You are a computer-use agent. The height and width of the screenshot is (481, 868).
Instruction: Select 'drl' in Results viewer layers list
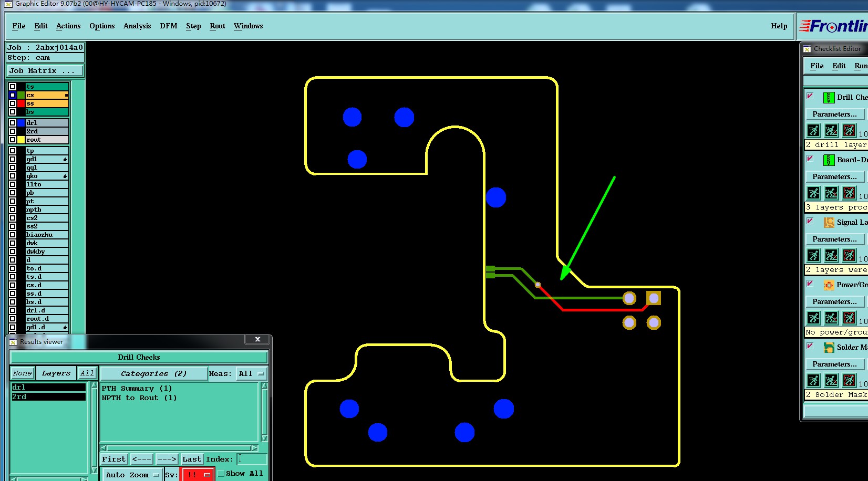(48, 387)
